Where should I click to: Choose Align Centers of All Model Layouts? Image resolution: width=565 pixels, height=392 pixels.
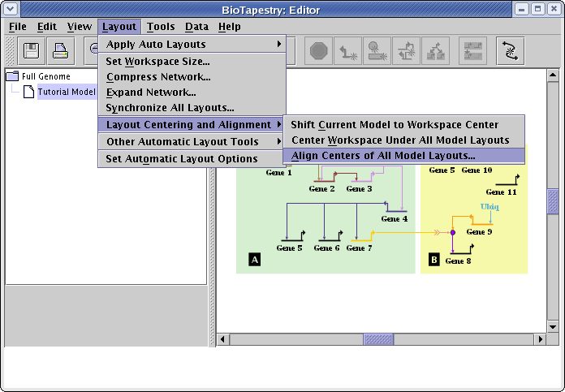coord(383,156)
